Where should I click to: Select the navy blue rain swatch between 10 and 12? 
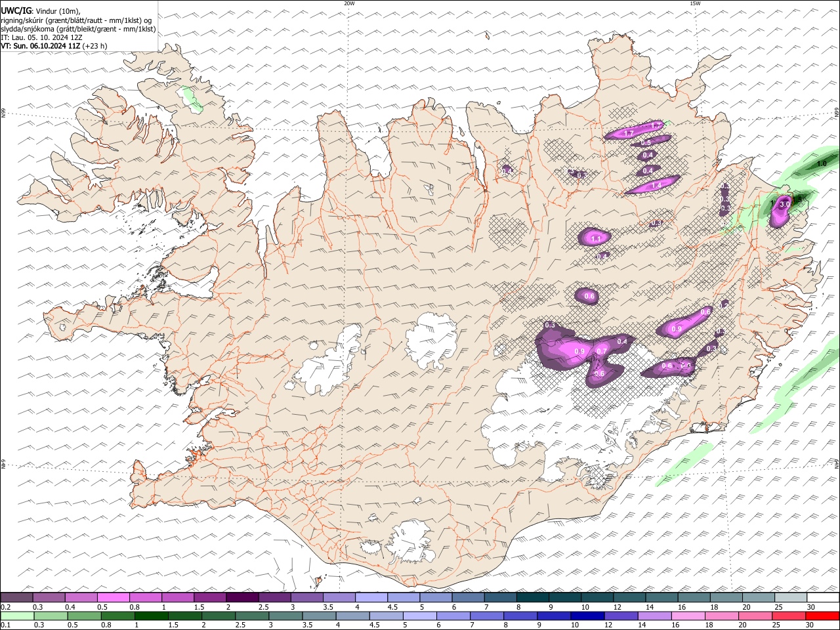coord(586,616)
